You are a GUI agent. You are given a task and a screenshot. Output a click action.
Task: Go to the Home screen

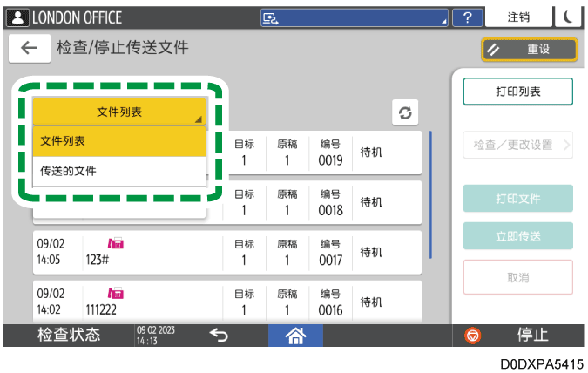[295, 336]
